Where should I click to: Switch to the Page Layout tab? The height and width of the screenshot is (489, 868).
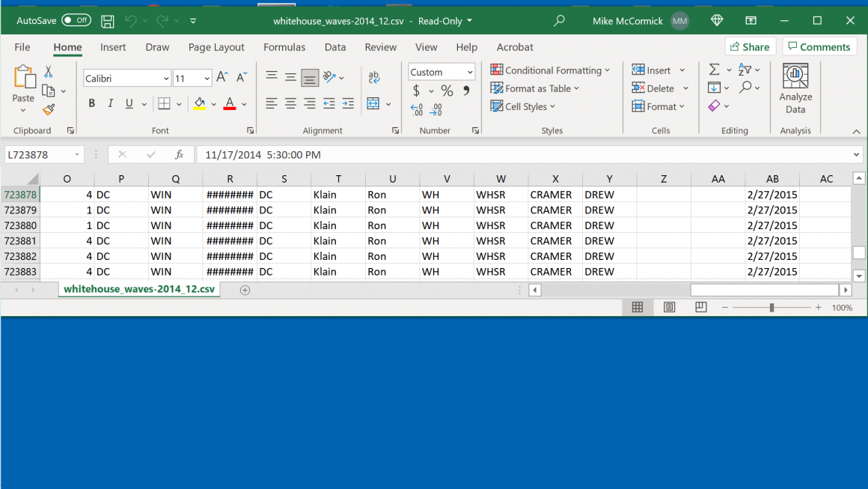(216, 47)
